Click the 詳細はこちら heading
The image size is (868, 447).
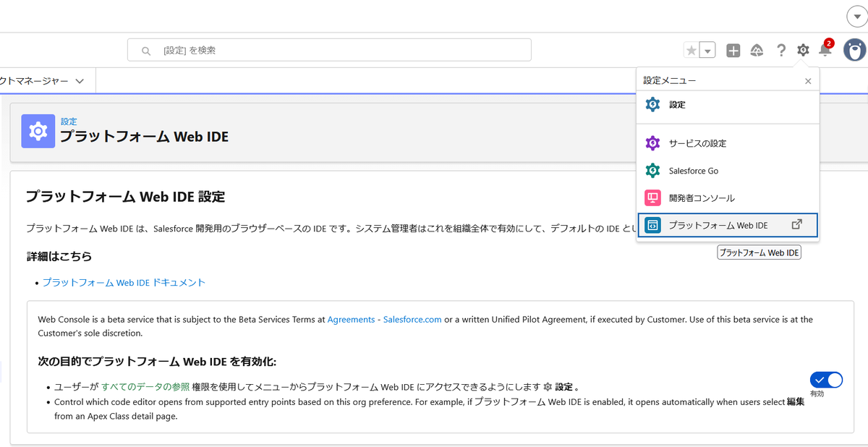click(59, 256)
